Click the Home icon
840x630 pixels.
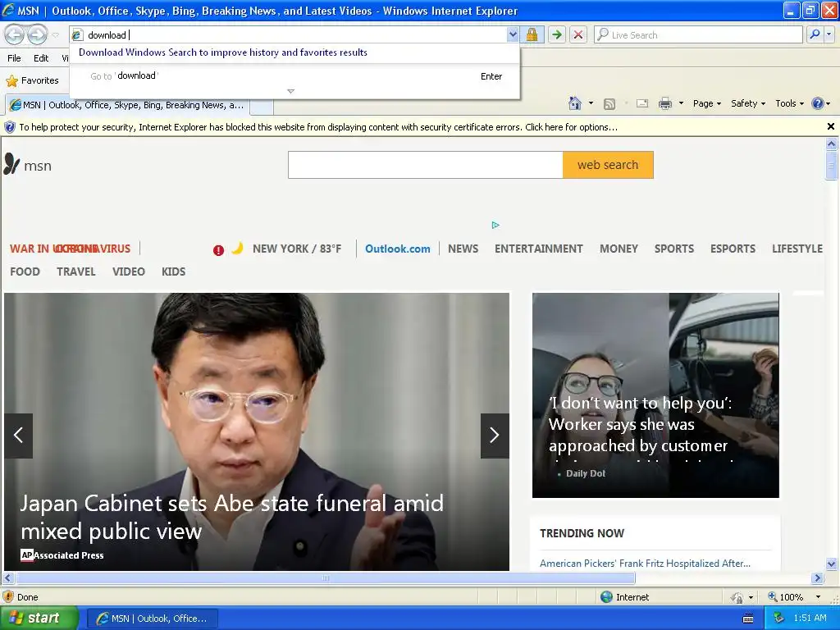pyautogui.click(x=575, y=103)
